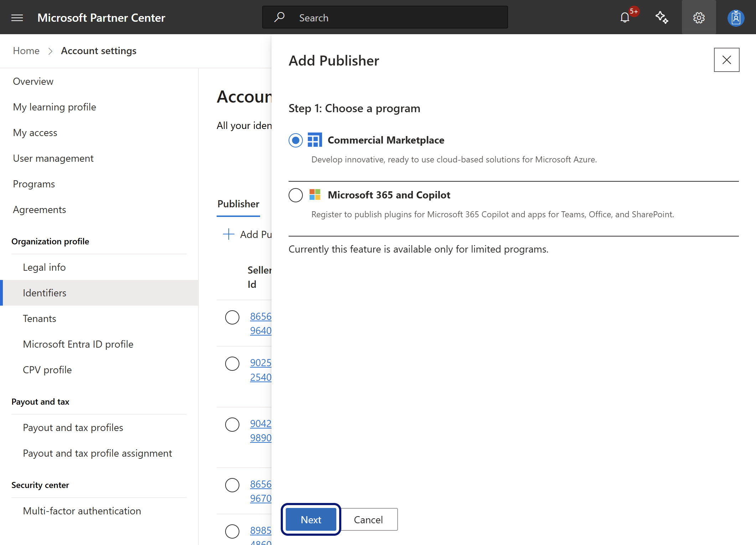Select the Microsoft 365 and Copilot radio
The height and width of the screenshot is (545, 756).
[296, 195]
